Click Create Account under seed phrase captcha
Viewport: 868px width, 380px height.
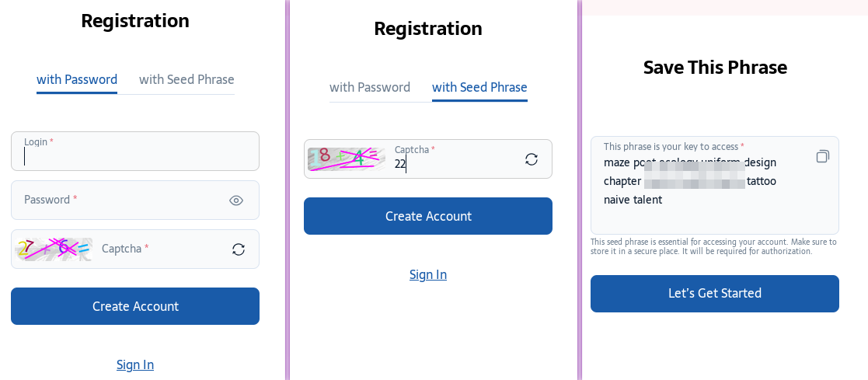pos(428,216)
